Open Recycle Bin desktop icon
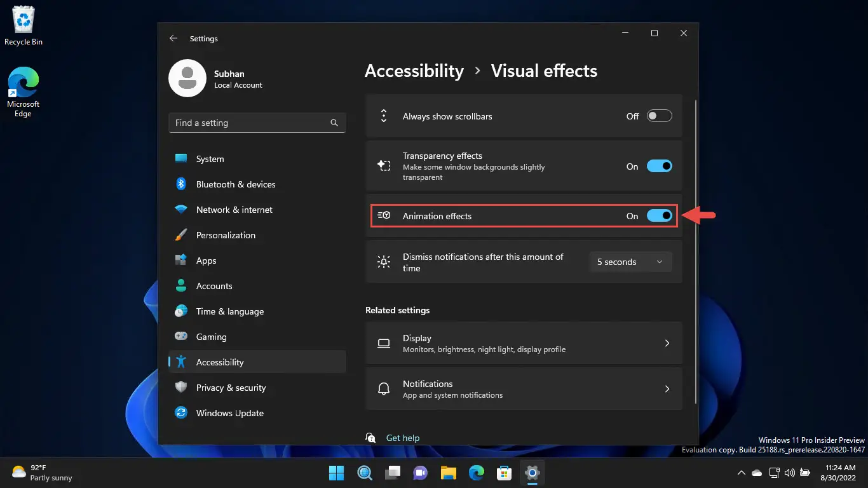The image size is (868, 488). coord(24,26)
